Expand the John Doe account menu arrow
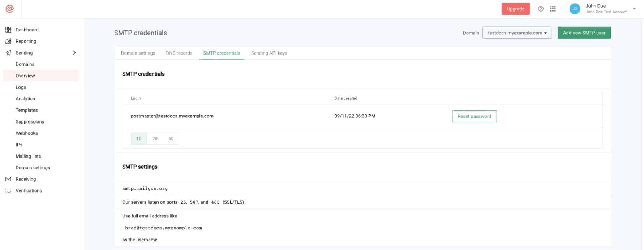The width and height of the screenshot is (644, 250). click(634, 9)
